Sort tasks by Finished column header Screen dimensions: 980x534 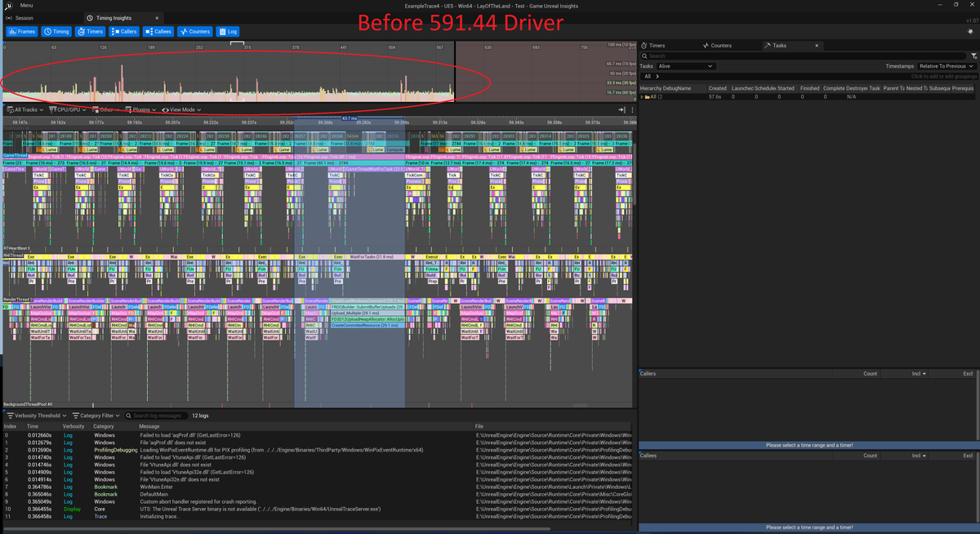809,88
